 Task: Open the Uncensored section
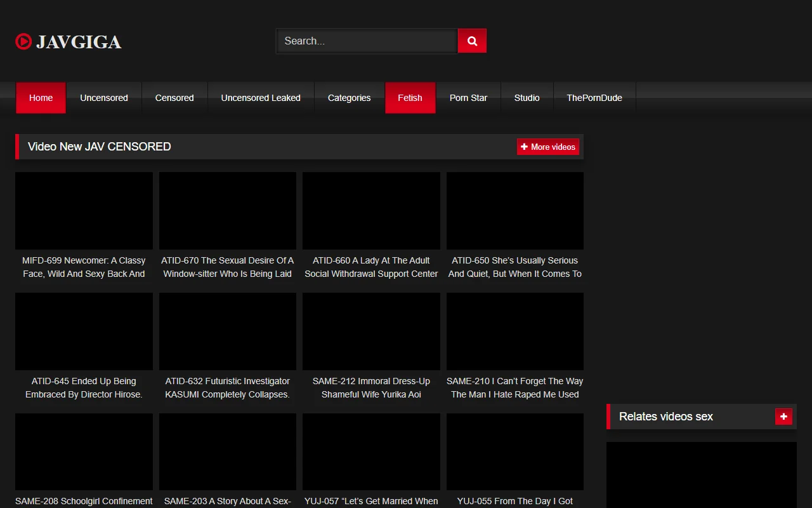[x=103, y=98]
